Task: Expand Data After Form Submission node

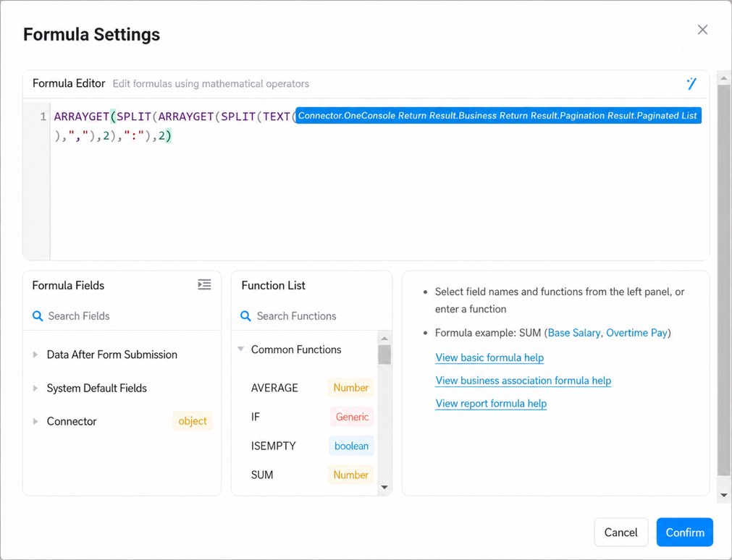Action: (x=35, y=355)
